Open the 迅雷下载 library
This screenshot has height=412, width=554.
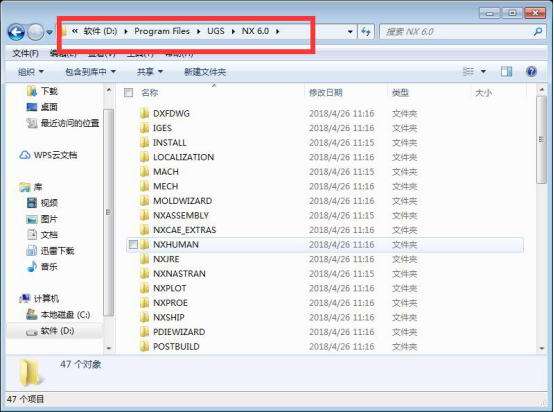tap(51, 251)
